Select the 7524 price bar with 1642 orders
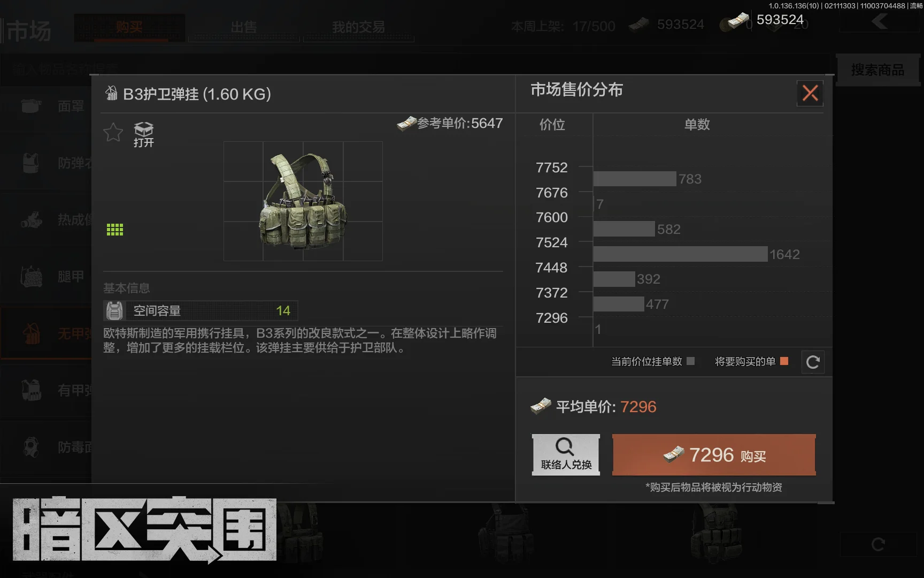This screenshot has width=924, height=578. point(680,254)
